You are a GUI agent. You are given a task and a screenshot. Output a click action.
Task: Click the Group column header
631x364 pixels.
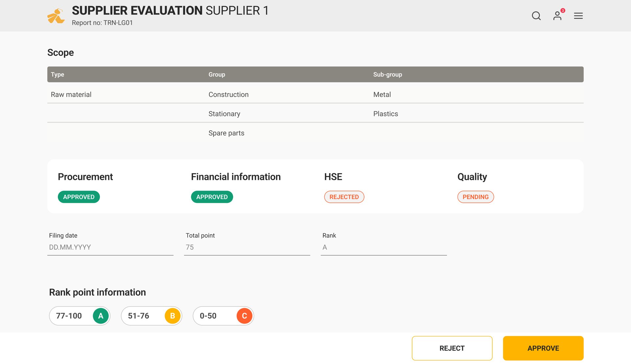click(217, 75)
